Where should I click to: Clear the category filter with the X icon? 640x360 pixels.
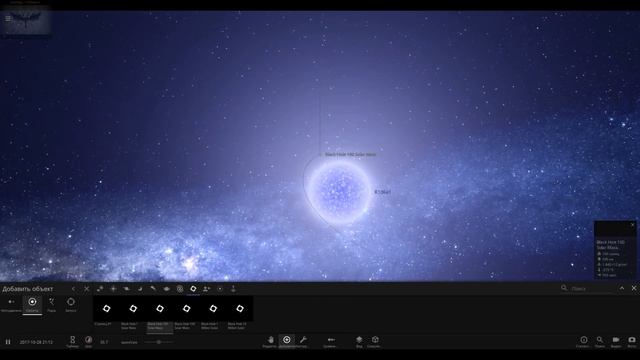87,289
